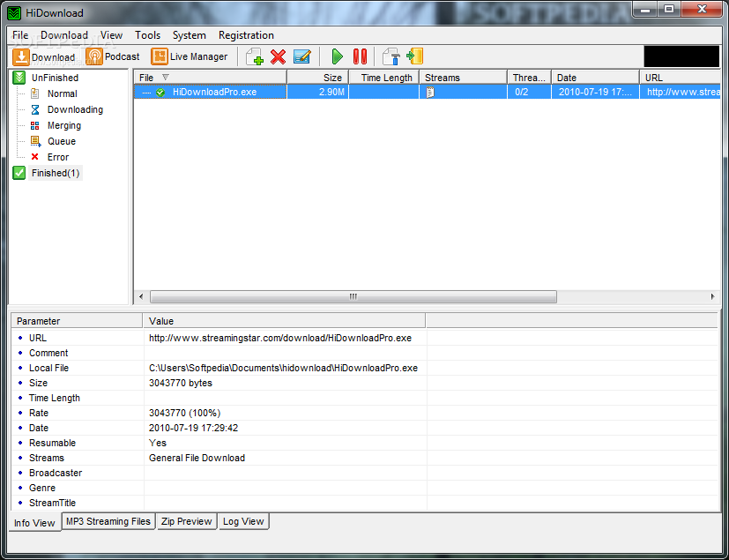
Task: Open the Registration menu
Action: tap(246, 35)
